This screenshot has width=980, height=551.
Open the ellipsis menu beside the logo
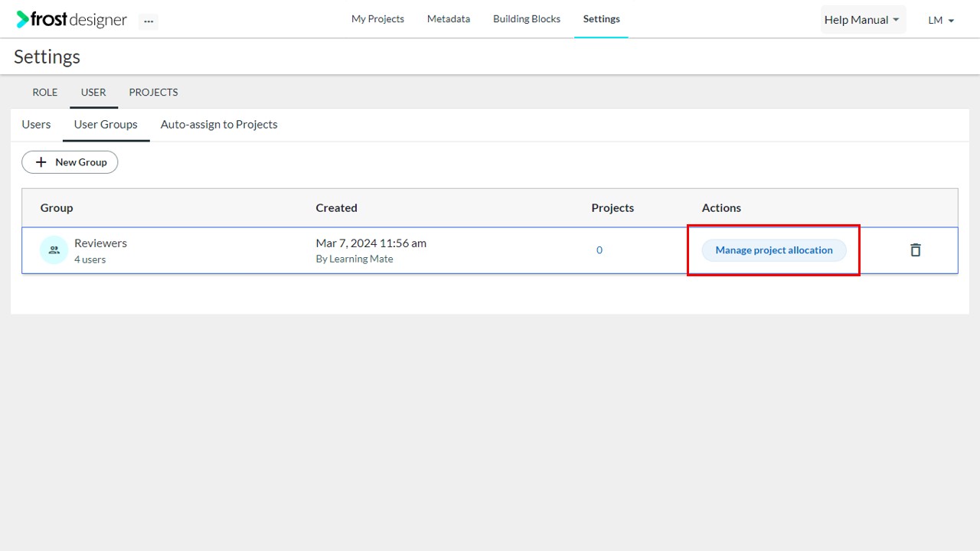(149, 21)
